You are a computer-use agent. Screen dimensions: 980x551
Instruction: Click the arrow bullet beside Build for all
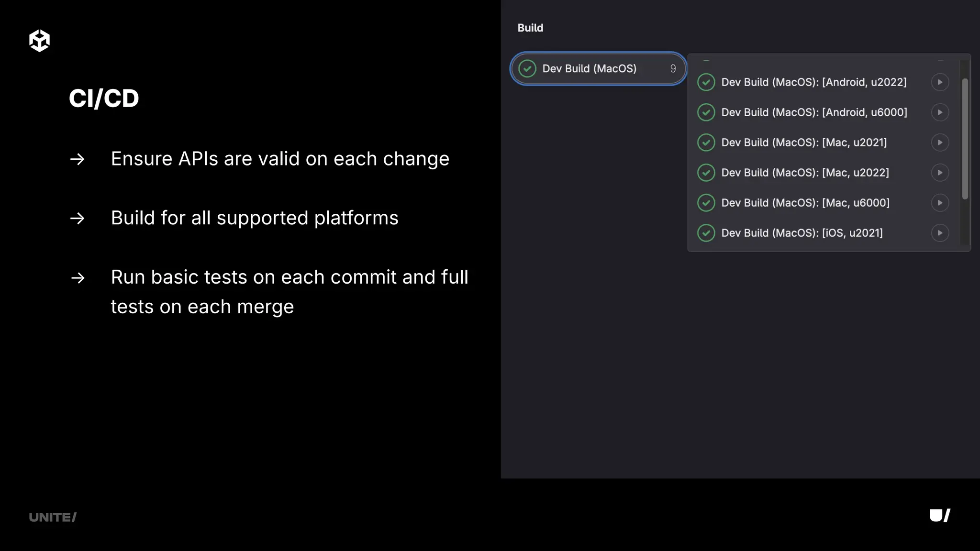click(78, 218)
